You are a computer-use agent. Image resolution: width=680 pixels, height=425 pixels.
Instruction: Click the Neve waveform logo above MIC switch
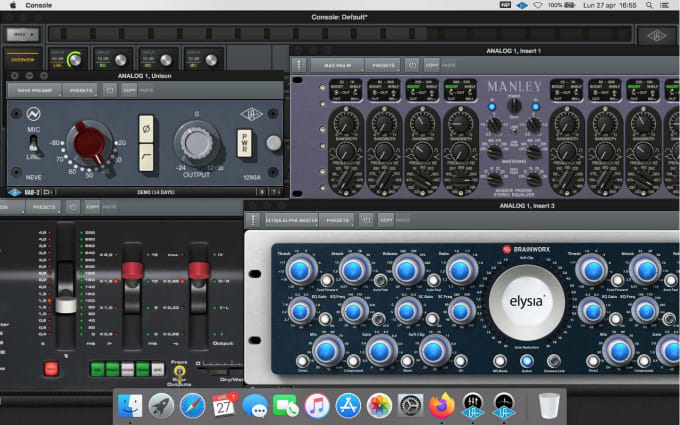coord(33,114)
